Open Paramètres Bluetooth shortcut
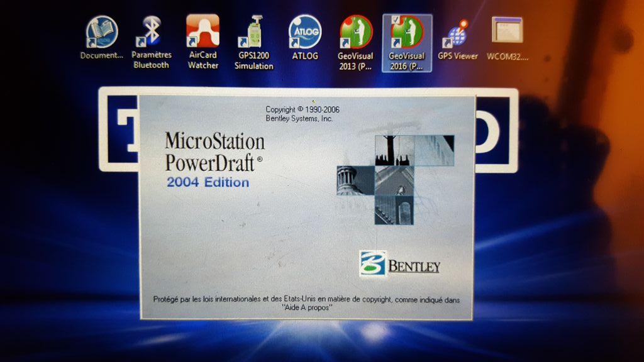 click(x=151, y=42)
